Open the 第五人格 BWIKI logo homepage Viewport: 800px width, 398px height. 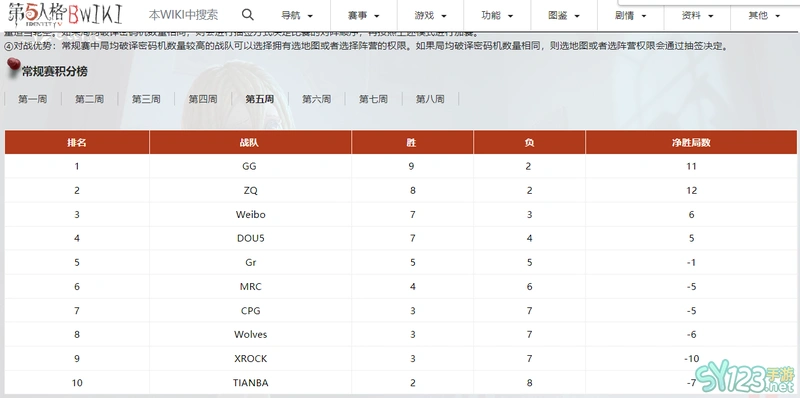[65, 15]
